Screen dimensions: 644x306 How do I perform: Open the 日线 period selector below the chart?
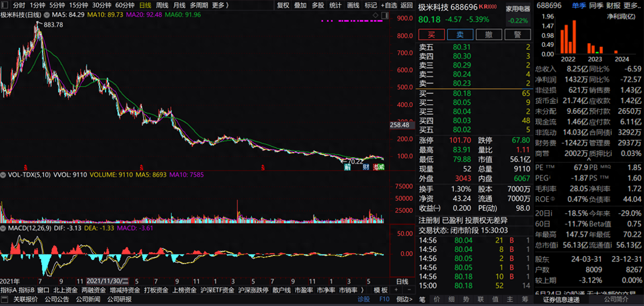[x=402, y=282]
